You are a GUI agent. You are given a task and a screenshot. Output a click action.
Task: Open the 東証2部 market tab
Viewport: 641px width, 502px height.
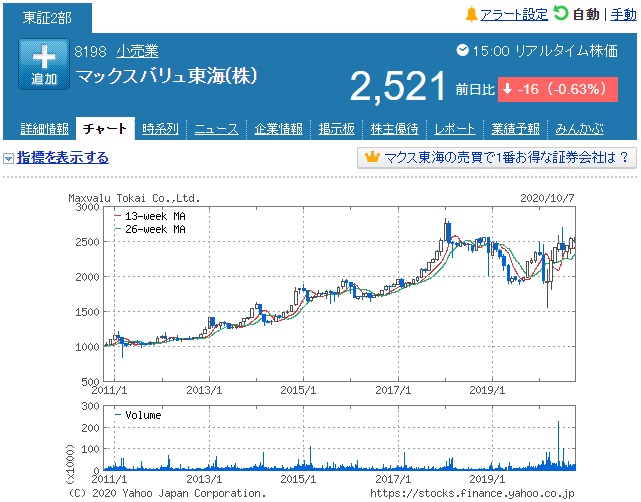(x=47, y=18)
